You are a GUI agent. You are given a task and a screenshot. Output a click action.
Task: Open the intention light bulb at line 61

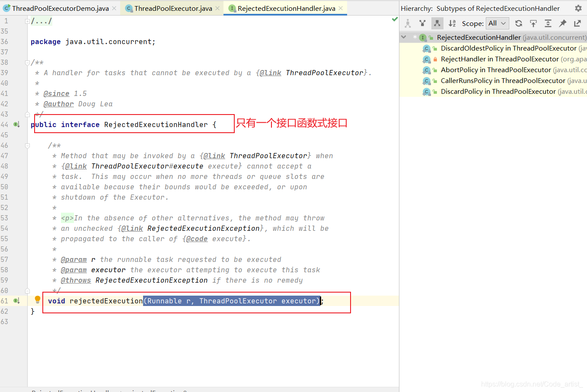pos(38,300)
